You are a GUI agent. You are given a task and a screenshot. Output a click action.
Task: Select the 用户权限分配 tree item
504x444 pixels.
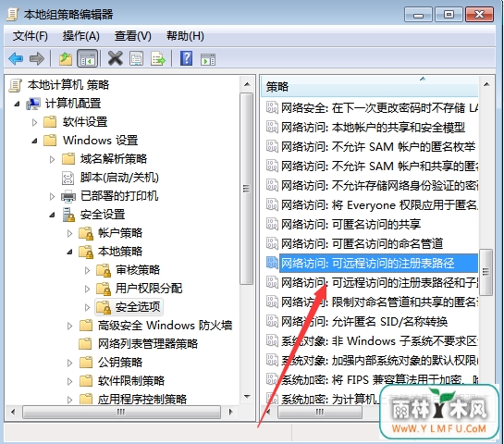(x=149, y=289)
